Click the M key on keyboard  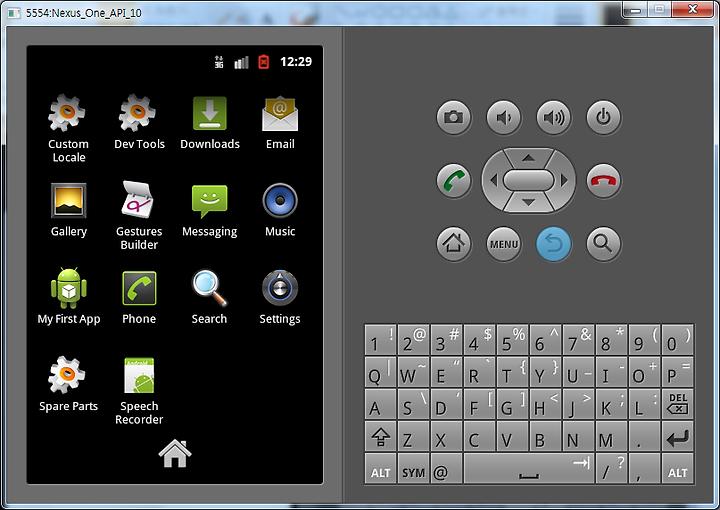(x=612, y=436)
